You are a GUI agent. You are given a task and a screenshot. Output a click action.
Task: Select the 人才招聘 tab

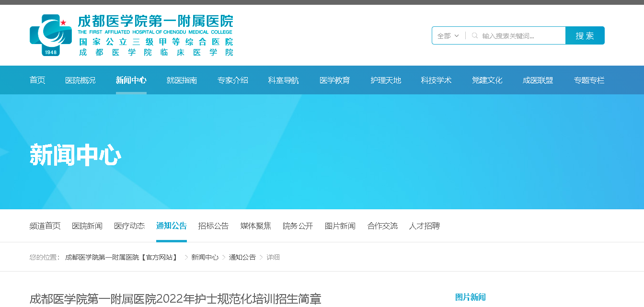click(x=425, y=226)
